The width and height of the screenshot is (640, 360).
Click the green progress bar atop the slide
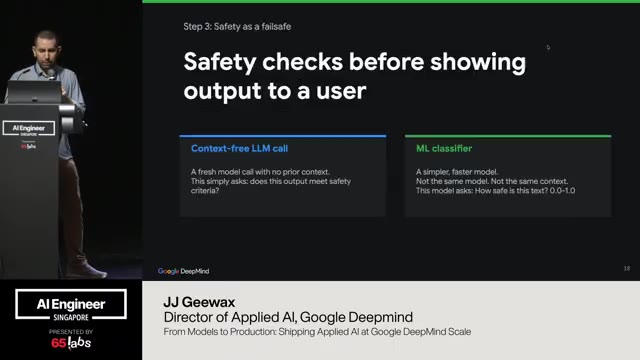point(391,2)
